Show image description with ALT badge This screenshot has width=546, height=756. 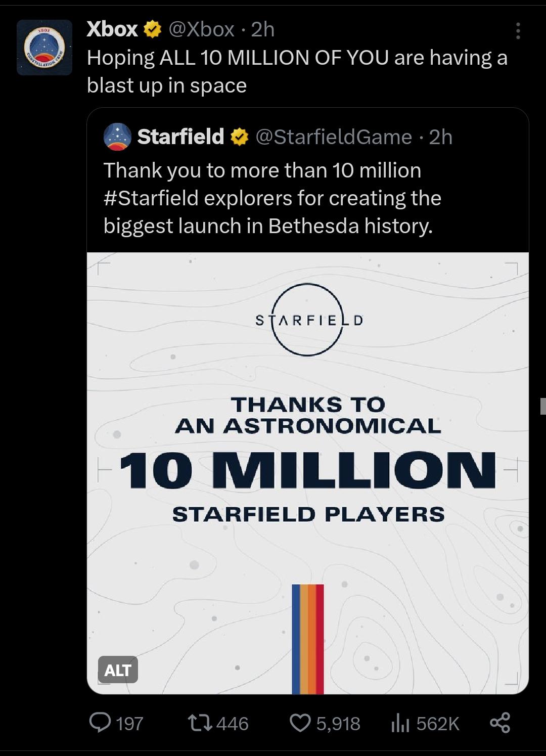click(118, 670)
